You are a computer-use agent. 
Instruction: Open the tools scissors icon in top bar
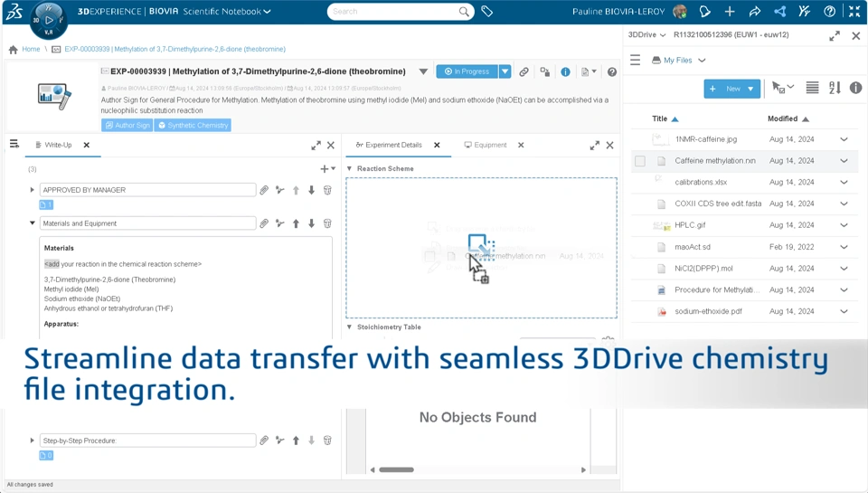[x=805, y=11]
